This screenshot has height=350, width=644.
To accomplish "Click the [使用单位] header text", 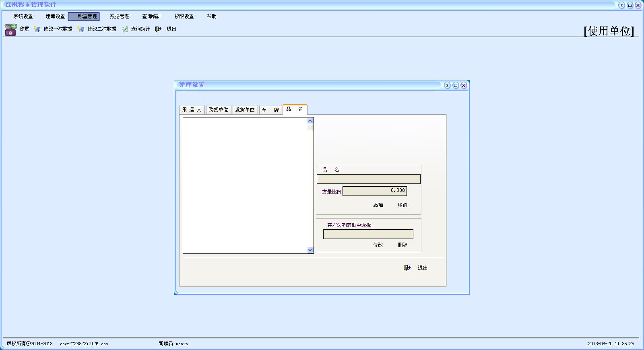I will [609, 31].
